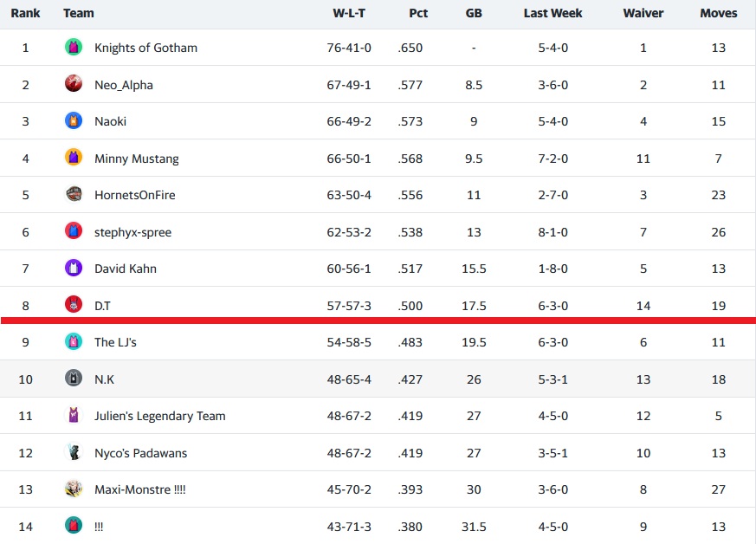Image resolution: width=756 pixels, height=544 pixels.
Task: Click the Waiver column header
Action: [643, 13]
